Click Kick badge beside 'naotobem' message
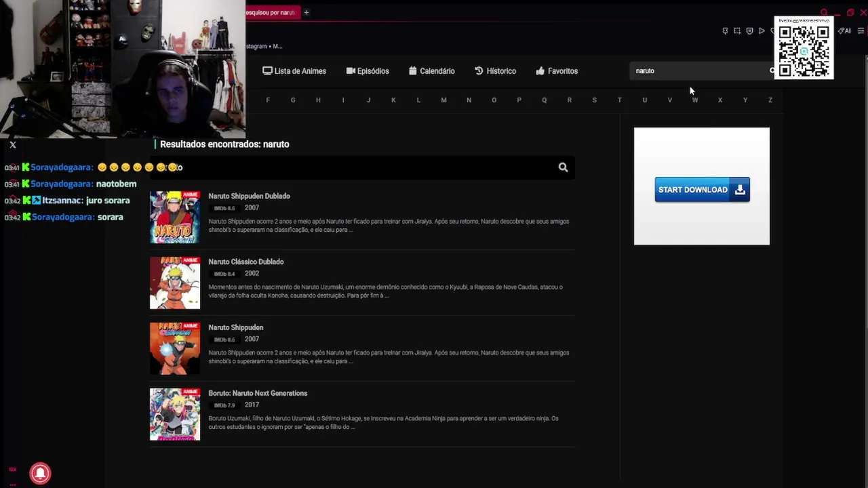This screenshot has height=488, width=868. (x=26, y=184)
